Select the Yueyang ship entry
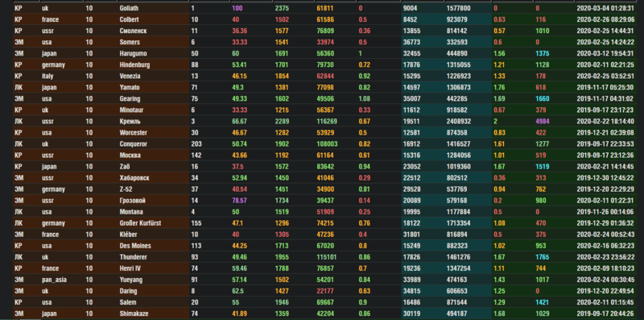 (130, 280)
